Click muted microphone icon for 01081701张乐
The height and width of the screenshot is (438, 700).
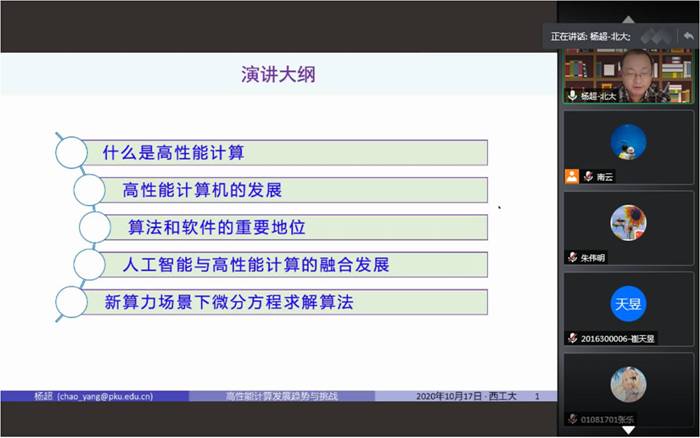coord(573,418)
